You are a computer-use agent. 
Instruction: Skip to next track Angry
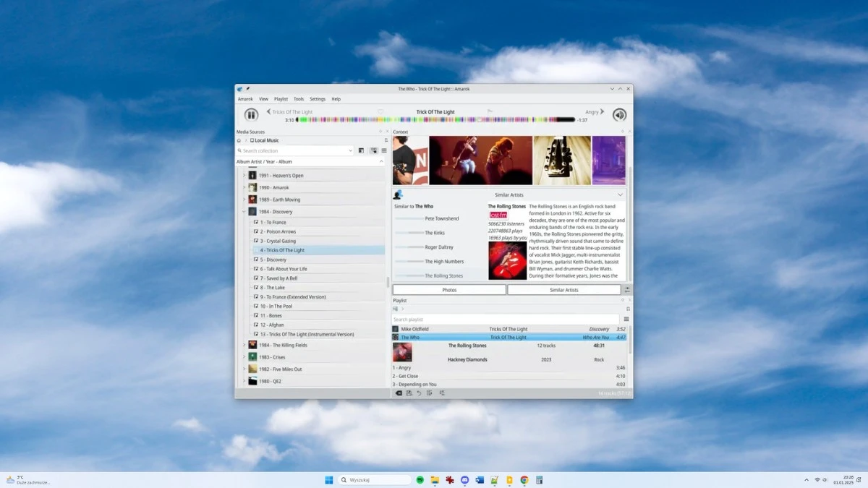[595, 112]
